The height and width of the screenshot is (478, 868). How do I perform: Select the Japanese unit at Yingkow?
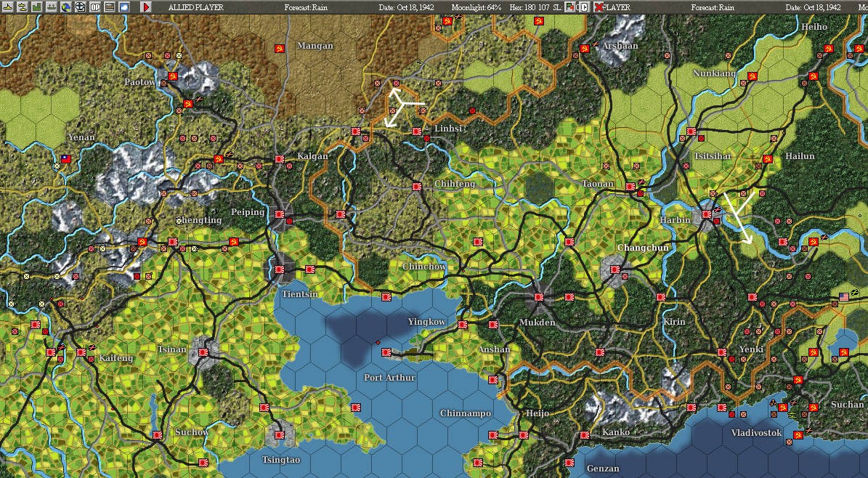[462, 325]
